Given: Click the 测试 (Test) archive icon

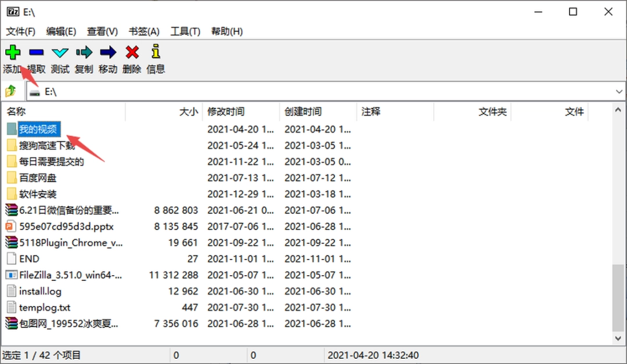Looking at the screenshot, I should click(x=60, y=52).
